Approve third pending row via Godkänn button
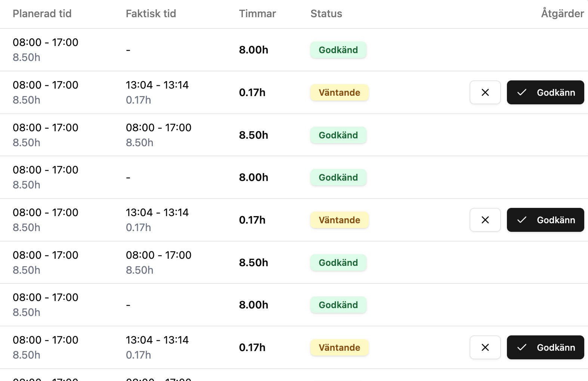This screenshot has height=381, width=588. click(x=545, y=347)
